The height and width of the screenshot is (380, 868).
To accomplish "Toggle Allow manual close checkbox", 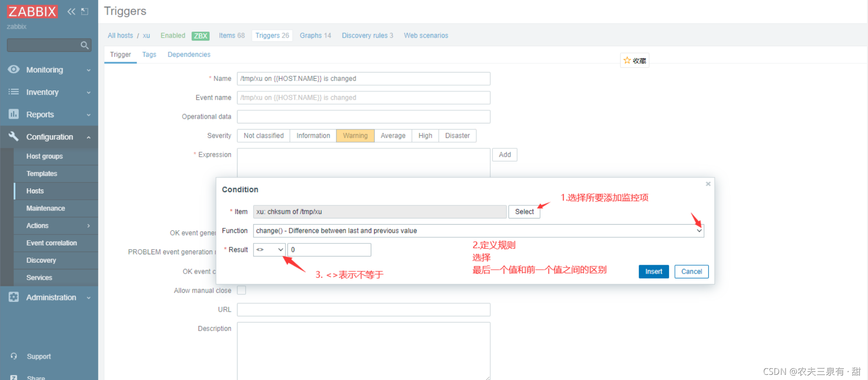I will (241, 291).
